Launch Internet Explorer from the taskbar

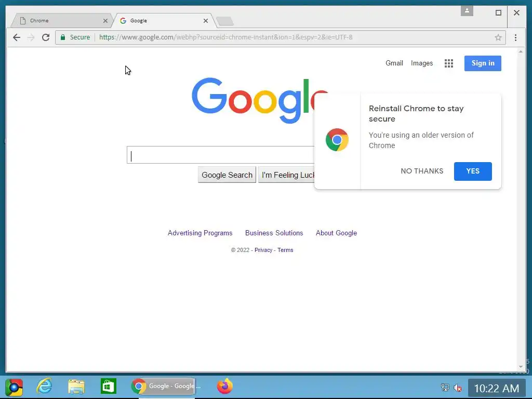(45, 387)
